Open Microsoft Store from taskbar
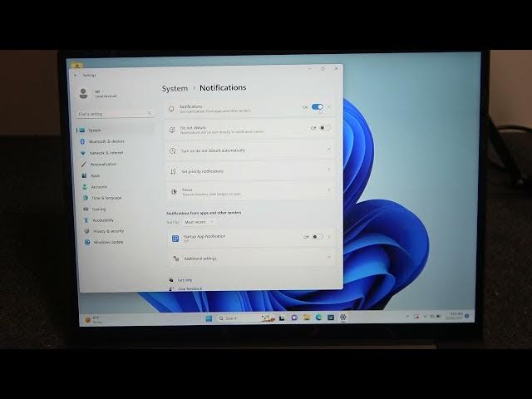 [331, 318]
